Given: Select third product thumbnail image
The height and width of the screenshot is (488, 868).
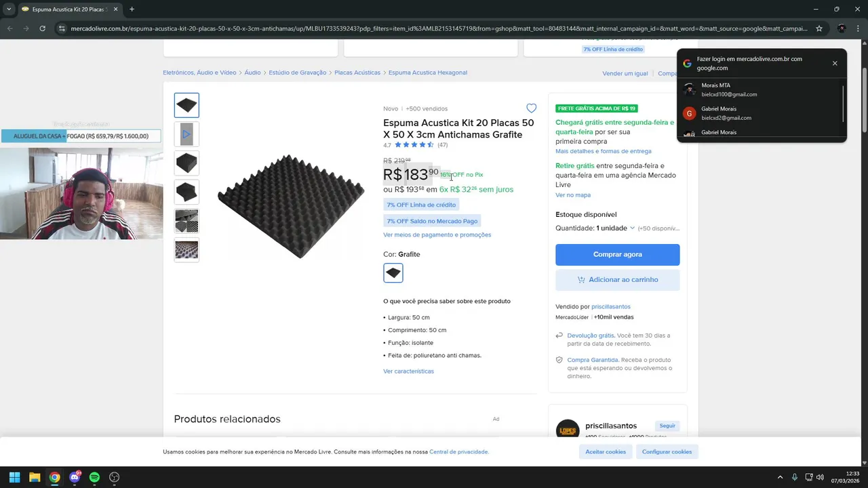Looking at the screenshot, I should tap(186, 163).
